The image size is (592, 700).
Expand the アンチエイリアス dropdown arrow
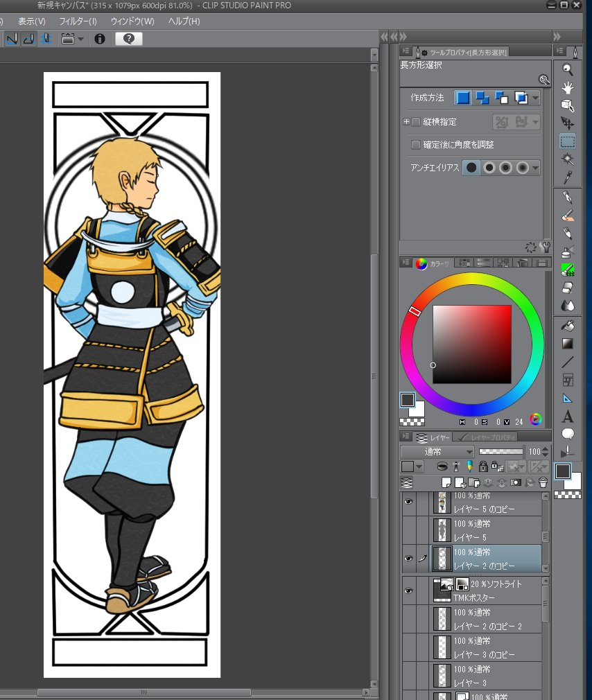[x=535, y=168]
